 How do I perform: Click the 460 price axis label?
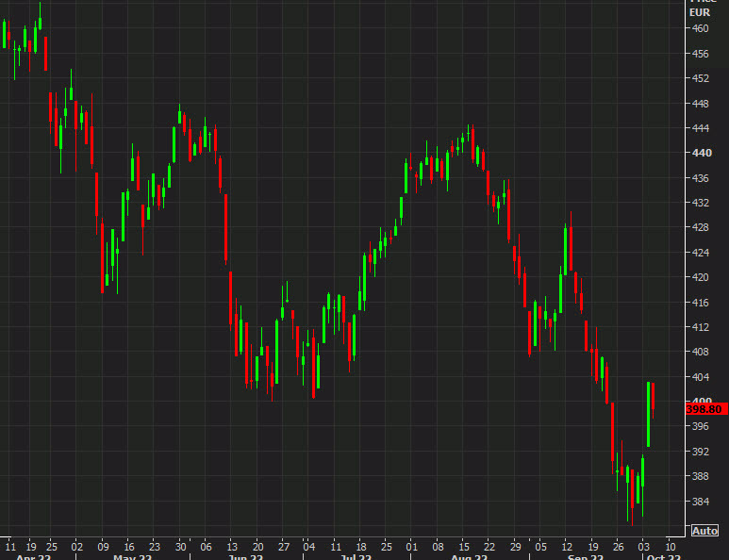click(x=700, y=28)
